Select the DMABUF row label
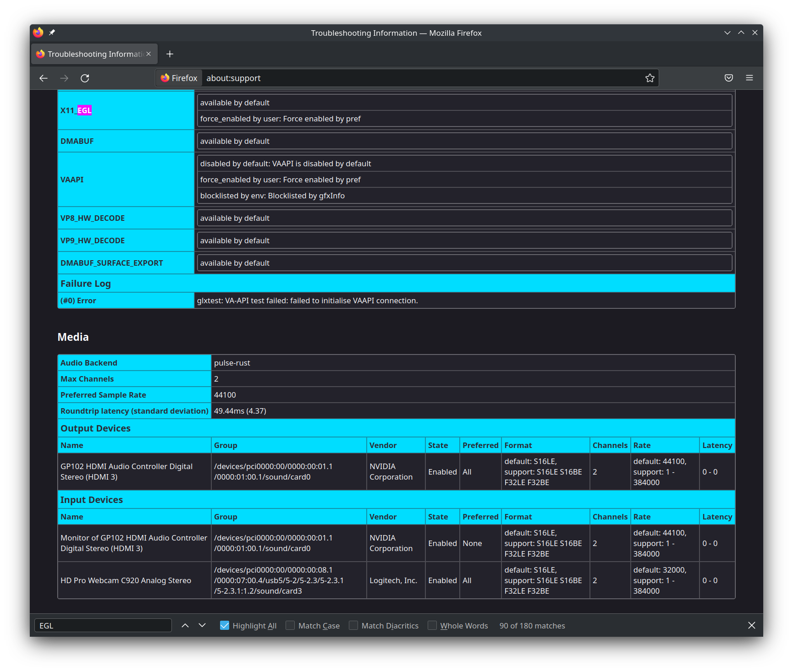 (x=77, y=141)
